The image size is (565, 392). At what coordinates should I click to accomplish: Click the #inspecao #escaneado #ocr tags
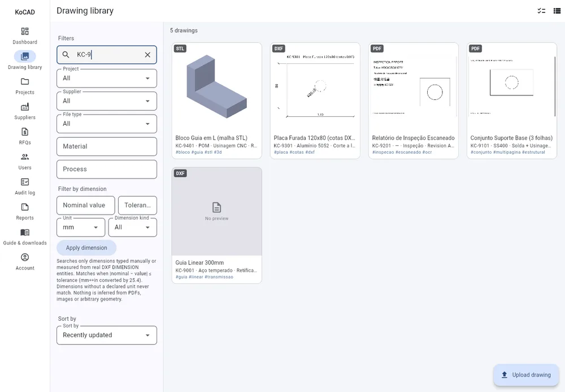click(x=402, y=153)
